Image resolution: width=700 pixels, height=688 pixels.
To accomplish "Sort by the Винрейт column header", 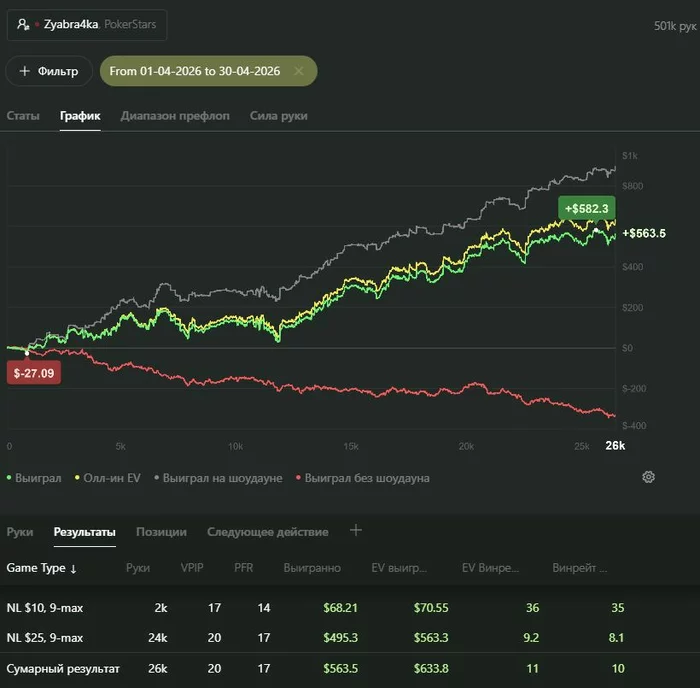I will pos(579,568).
